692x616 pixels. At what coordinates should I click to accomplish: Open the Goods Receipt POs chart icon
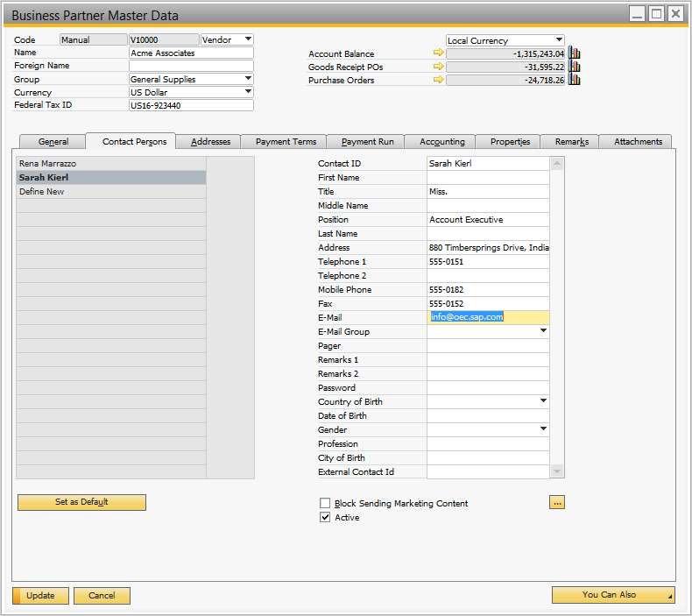coord(575,67)
